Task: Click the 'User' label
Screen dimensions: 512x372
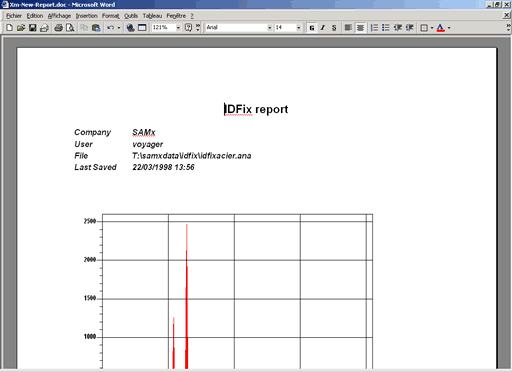Action: (x=83, y=144)
